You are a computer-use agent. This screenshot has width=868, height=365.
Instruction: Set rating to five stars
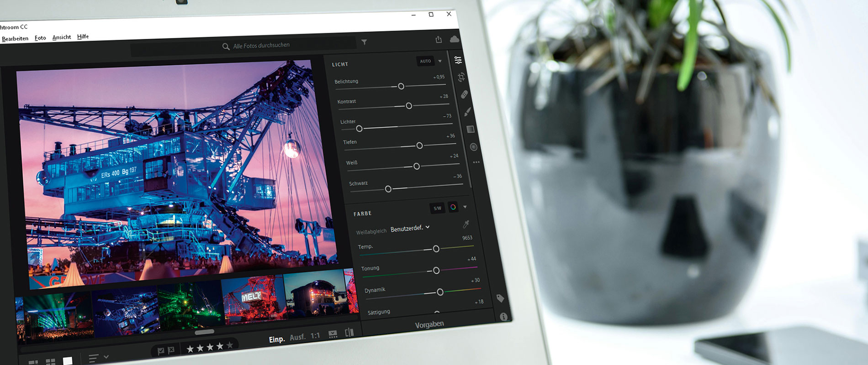[x=230, y=345]
